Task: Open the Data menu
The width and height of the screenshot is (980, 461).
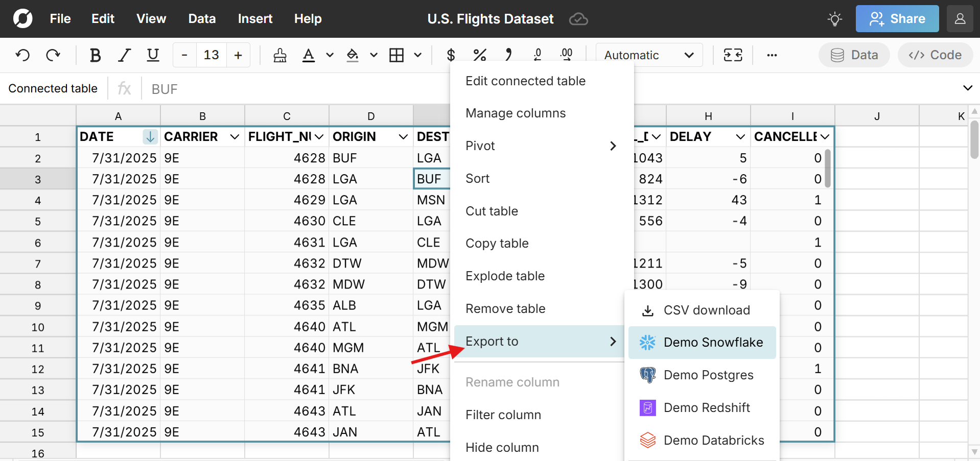Action: [x=202, y=18]
